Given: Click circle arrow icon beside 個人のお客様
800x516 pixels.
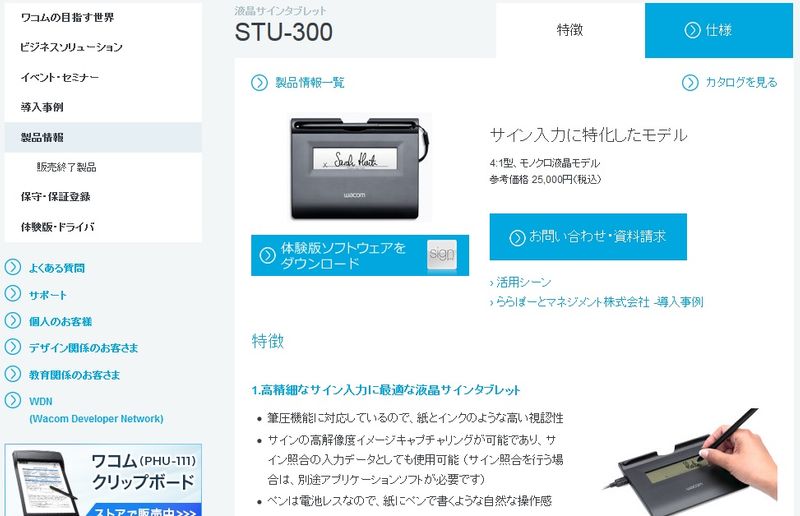Looking at the screenshot, I should pyautogui.click(x=13, y=321).
